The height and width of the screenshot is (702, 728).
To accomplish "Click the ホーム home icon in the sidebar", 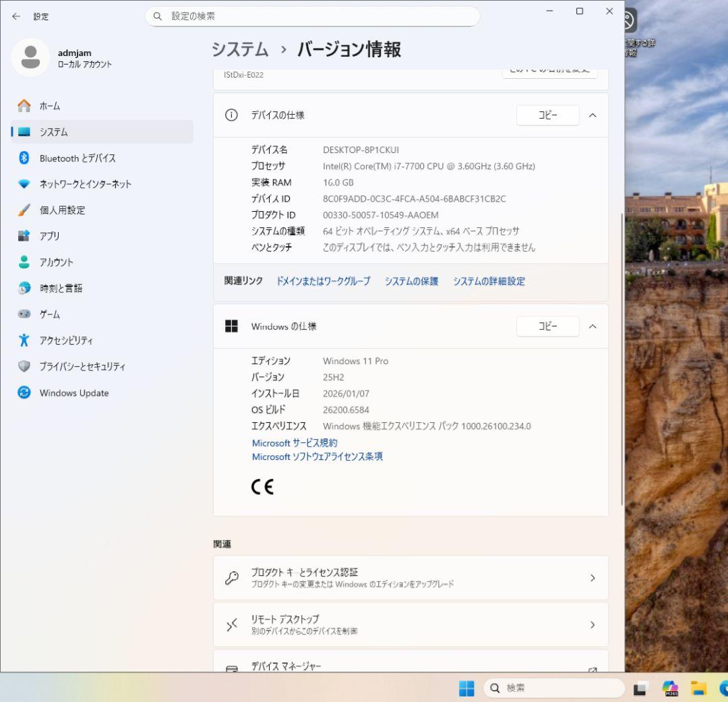I will (x=24, y=106).
